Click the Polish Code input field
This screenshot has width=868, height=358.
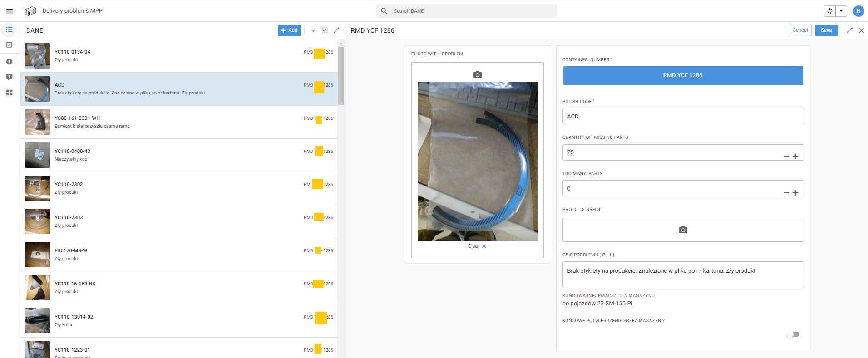[683, 116]
